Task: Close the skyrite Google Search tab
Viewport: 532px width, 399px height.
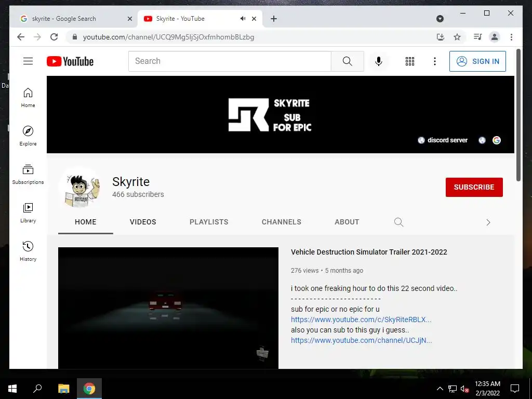Action: point(129,19)
